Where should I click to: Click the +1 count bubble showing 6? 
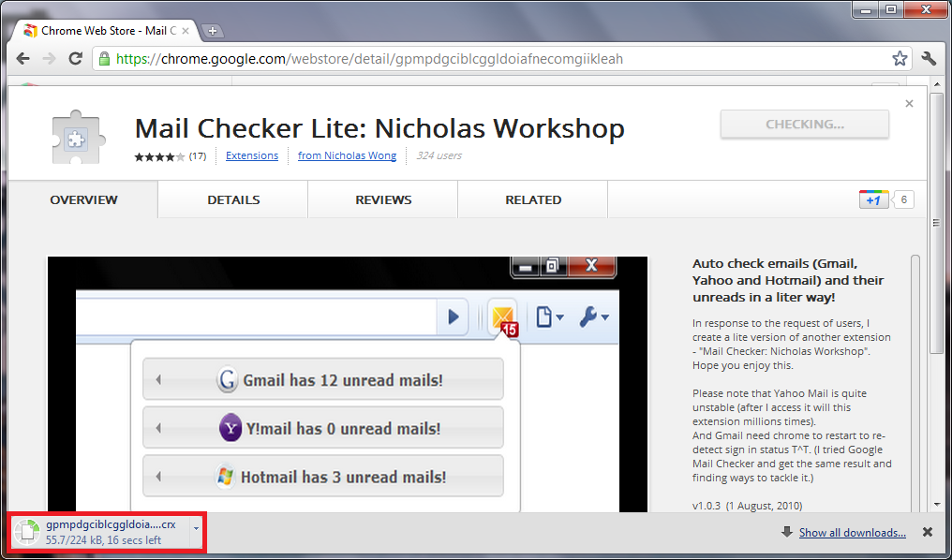click(x=903, y=199)
